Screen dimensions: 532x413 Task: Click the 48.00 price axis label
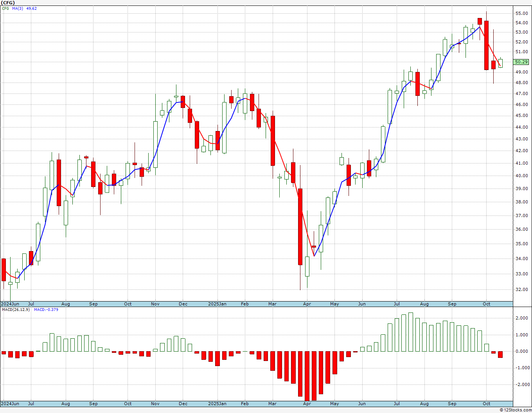click(x=522, y=83)
